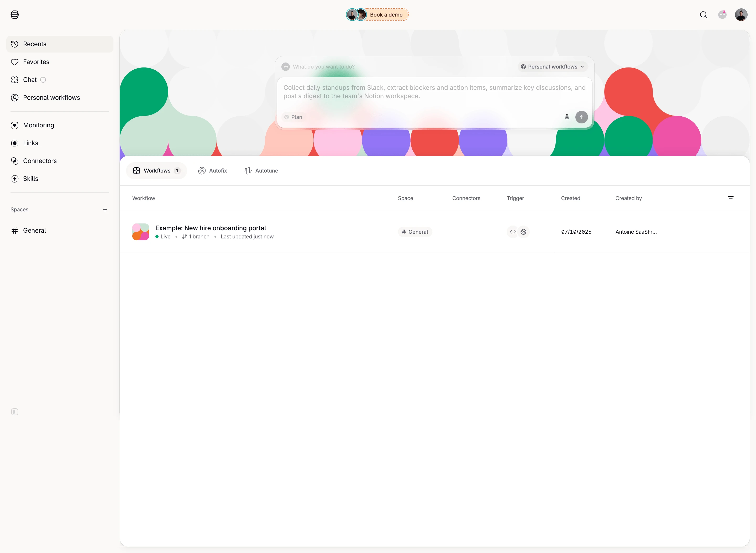Screen dimensions: 756x553
Task: Click the prompt text input area
Action: (x=434, y=92)
